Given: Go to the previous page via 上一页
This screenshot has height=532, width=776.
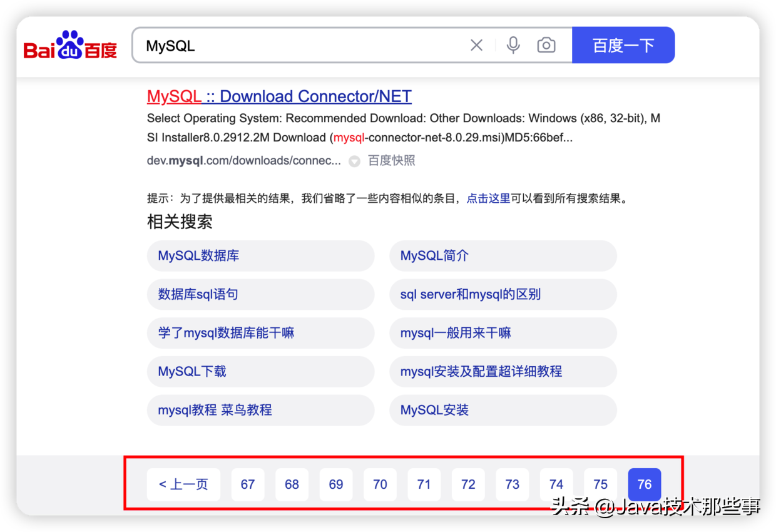Looking at the screenshot, I should (183, 484).
